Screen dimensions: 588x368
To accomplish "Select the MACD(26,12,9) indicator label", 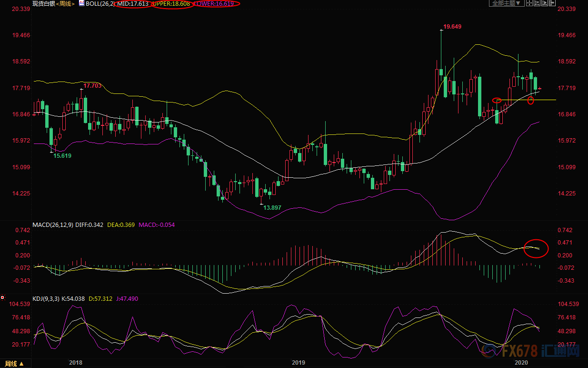I will click(53, 224).
